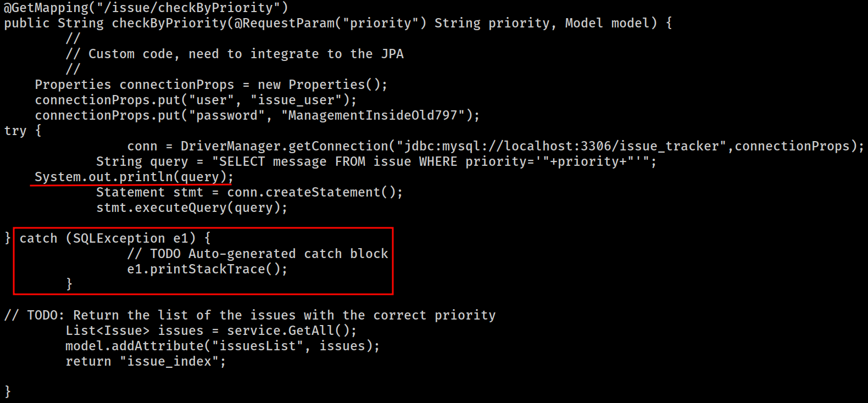
Task: Click the model.addAttribute line
Action: (222, 346)
